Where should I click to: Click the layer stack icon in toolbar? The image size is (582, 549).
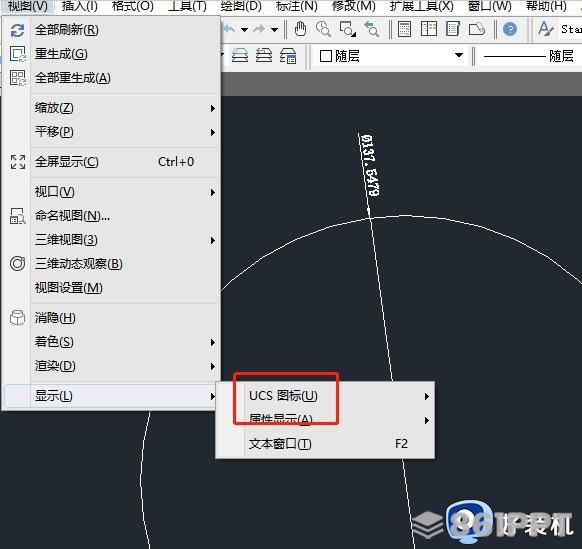pos(240,56)
